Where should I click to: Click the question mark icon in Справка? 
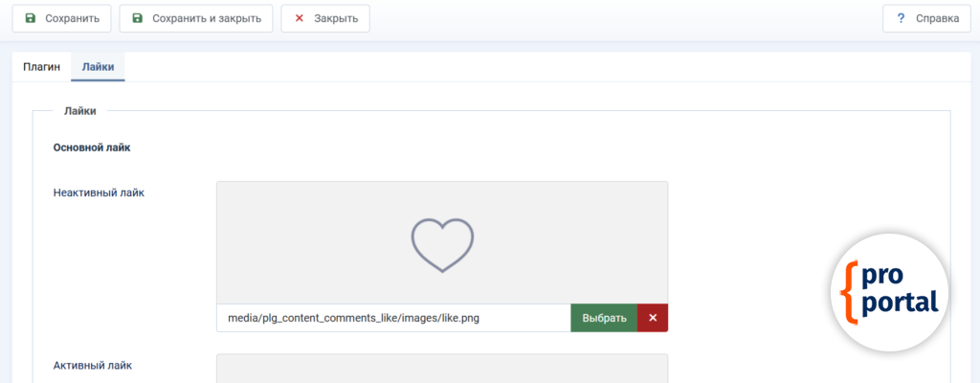[901, 18]
